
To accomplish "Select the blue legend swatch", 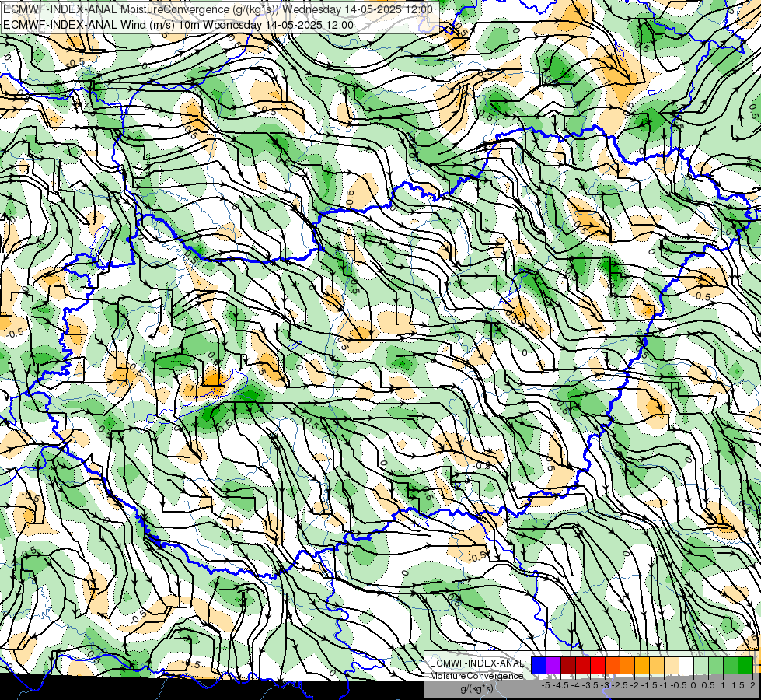I will click(539, 666).
